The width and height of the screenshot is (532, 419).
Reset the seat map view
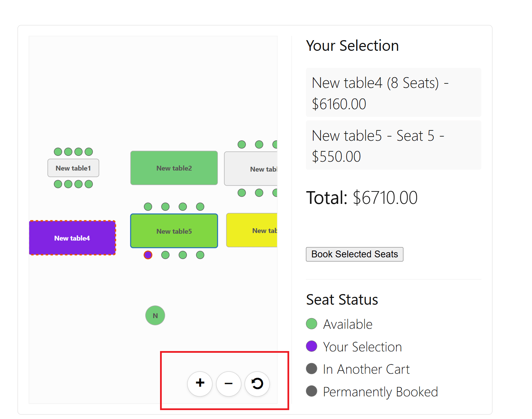pyautogui.click(x=257, y=384)
